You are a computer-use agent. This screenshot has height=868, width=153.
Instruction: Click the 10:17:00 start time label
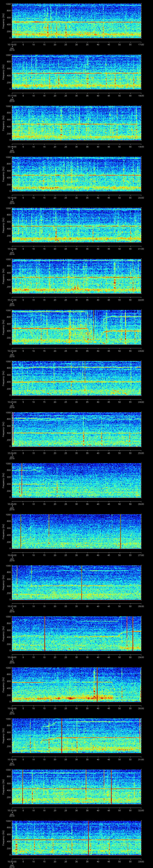(x=12, y=96)
